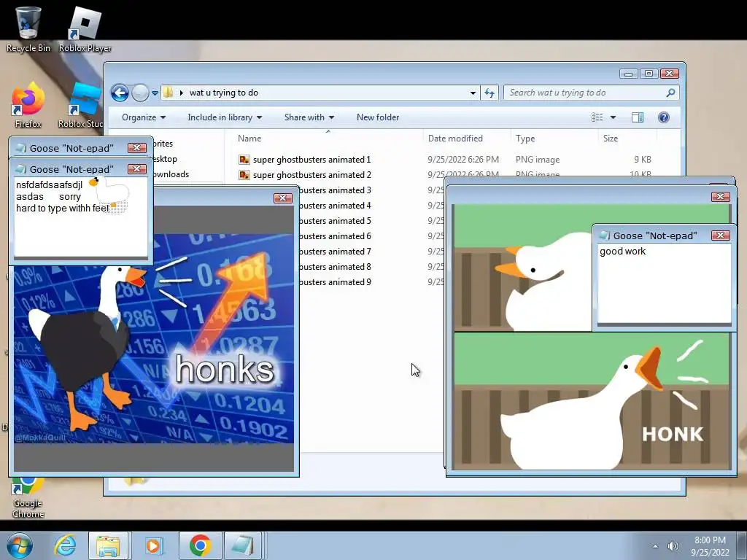Click the small desktop goose
Screen dimensions: 747x560
point(111,192)
